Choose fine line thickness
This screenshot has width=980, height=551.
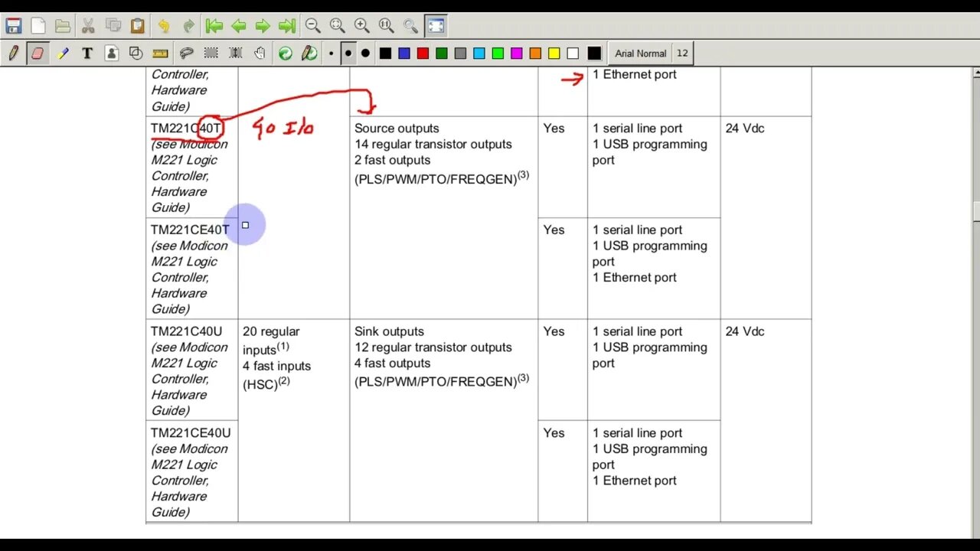331,54
